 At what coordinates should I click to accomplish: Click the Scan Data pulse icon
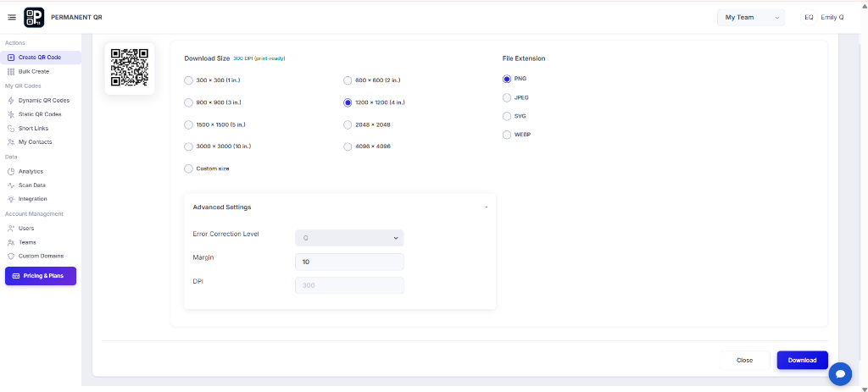tap(11, 185)
